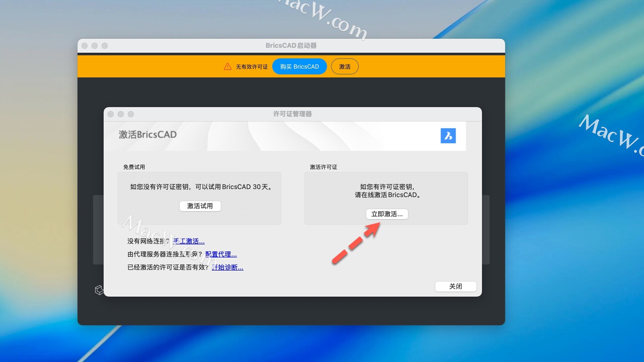
Task: Click the BricsCAD启动器 title bar
Action: pyautogui.click(x=291, y=46)
